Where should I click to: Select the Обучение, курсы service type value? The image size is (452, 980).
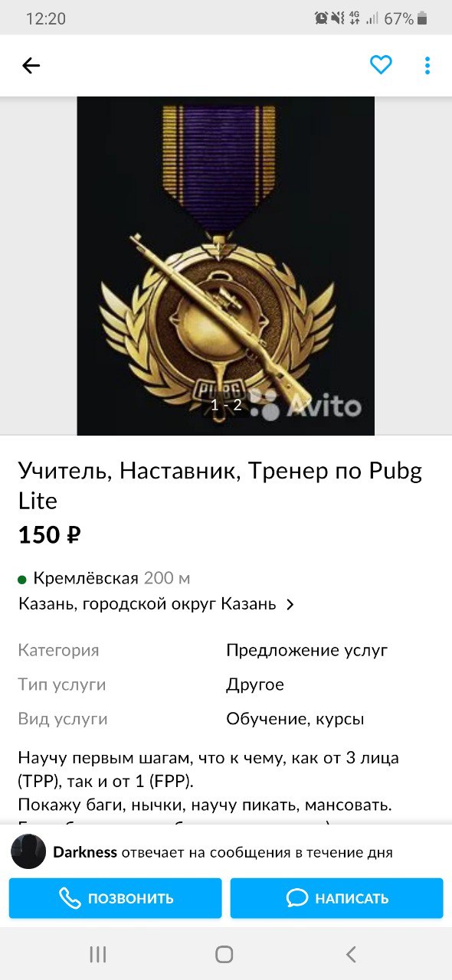click(295, 719)
